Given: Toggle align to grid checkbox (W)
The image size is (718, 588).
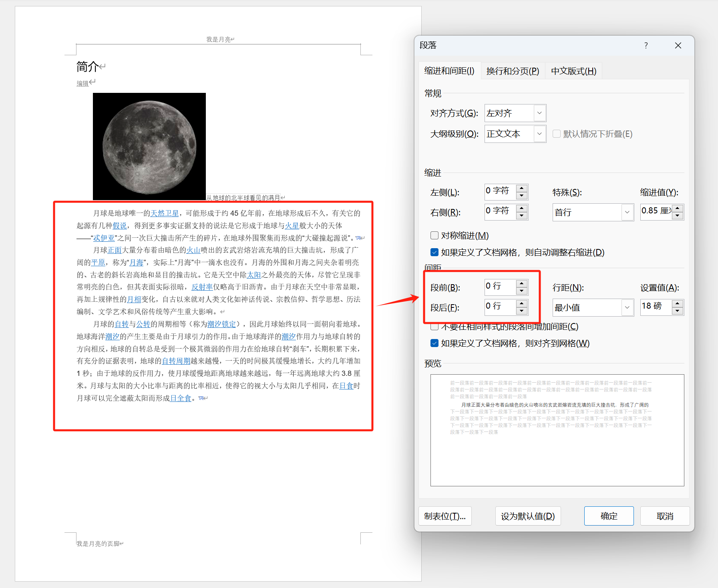Looking at the screenshot, I should coord(434,343).
